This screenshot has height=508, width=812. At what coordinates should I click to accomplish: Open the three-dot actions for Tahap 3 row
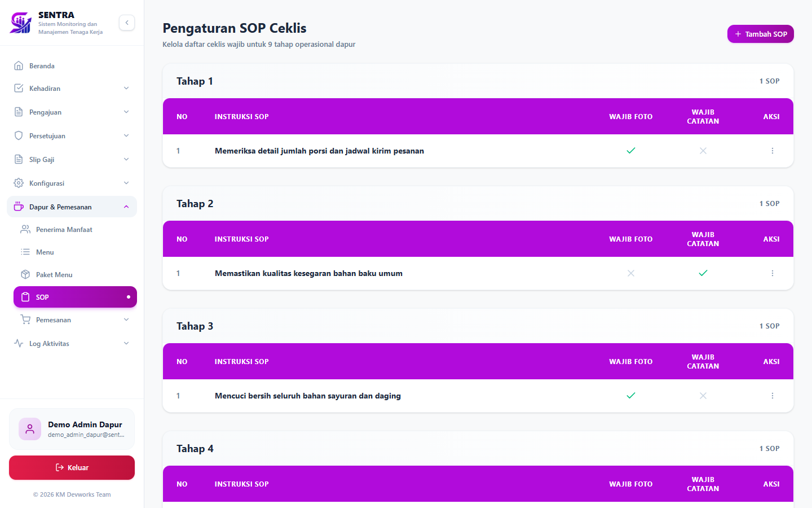tap(772, 396)
